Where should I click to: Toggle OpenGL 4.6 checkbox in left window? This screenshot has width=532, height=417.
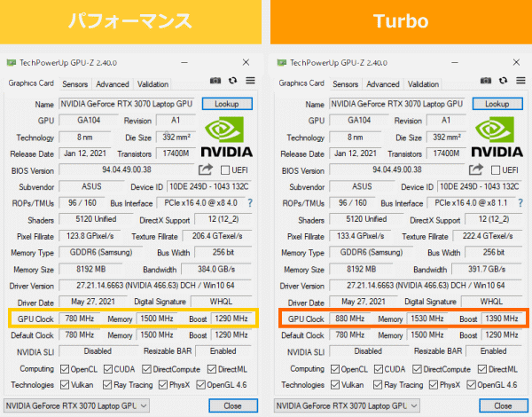[x=201, y=385]
